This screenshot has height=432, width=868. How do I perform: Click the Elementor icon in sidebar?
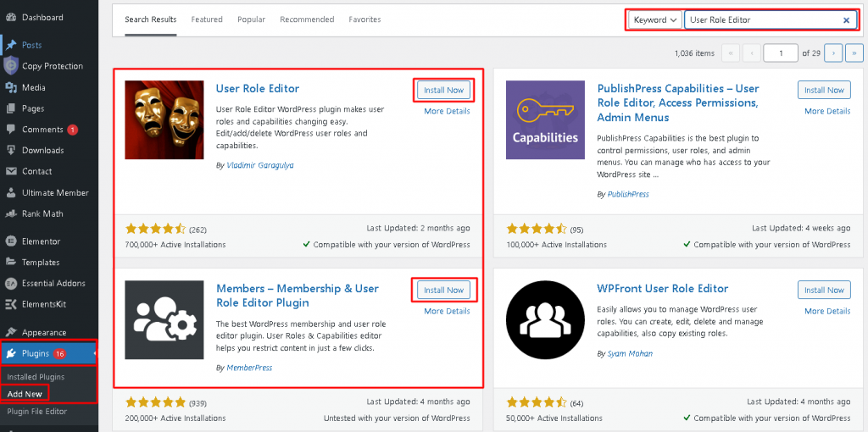click(x=10, y=241)
